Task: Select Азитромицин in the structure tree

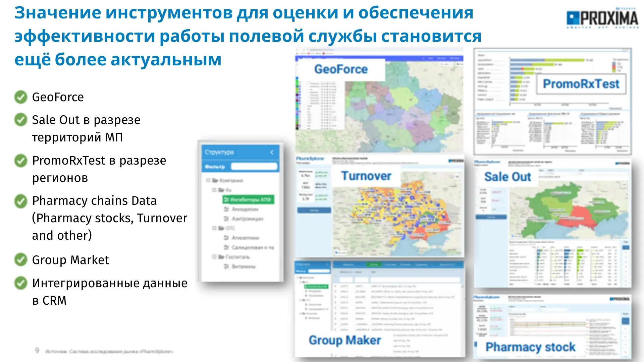Action: tap(247, 219)
